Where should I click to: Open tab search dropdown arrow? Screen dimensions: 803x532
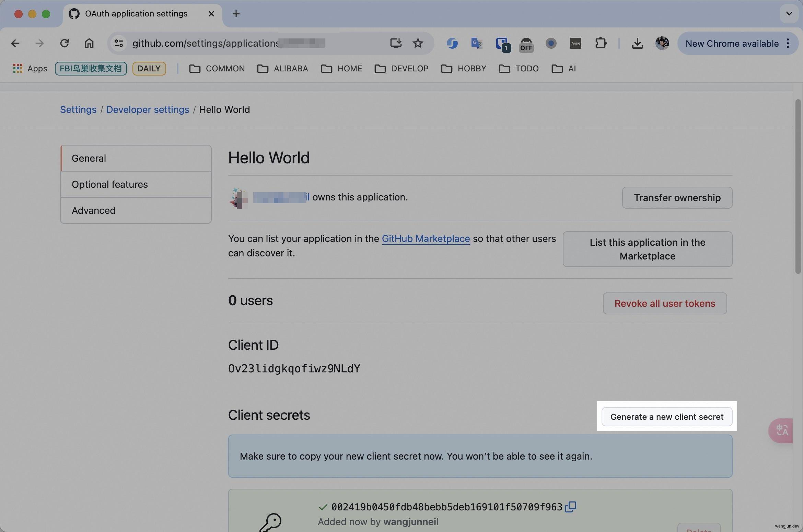[789, 14]
